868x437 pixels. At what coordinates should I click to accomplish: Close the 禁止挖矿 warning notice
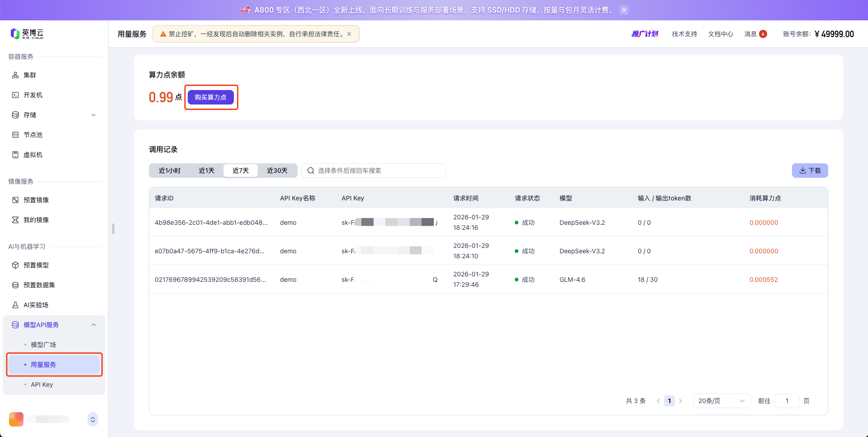tap(349, 34)
